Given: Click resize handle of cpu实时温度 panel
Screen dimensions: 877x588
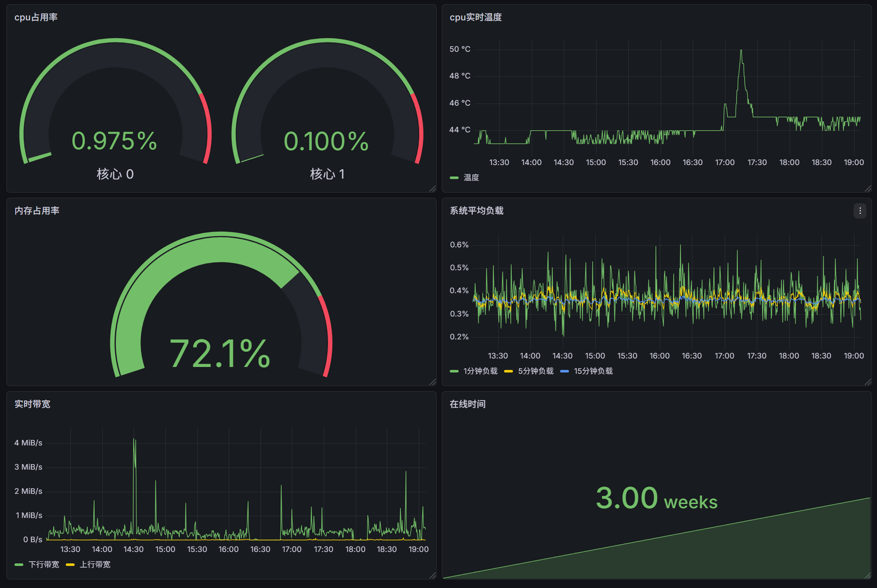Looking at the screenshot, I should click(868, 188).
